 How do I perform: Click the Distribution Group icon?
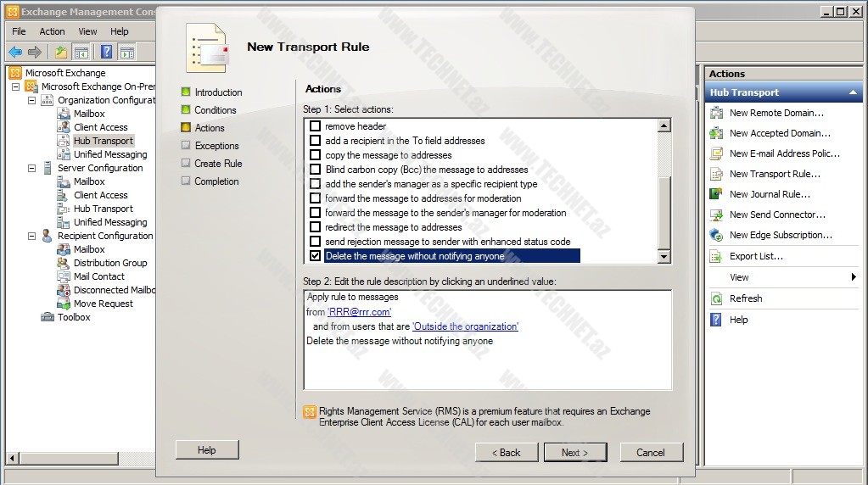point(63,263)
